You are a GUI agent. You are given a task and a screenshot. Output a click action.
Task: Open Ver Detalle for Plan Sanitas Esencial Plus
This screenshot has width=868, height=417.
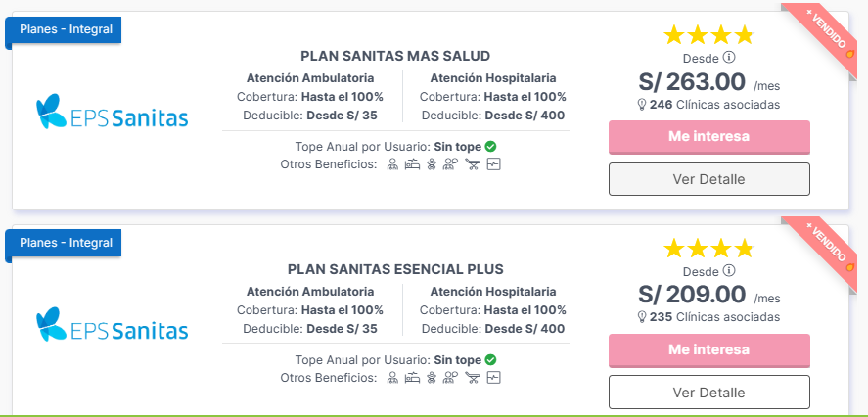tap(709, 393)
